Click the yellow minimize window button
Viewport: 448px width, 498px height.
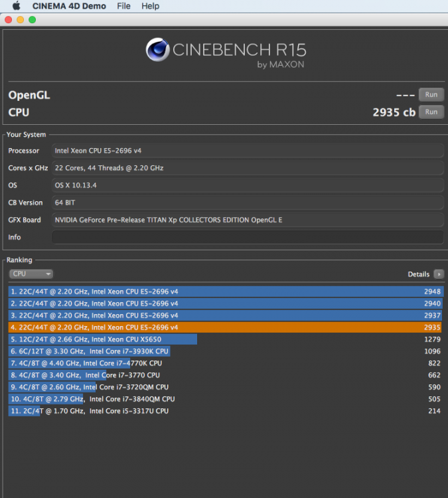[21, 20]
